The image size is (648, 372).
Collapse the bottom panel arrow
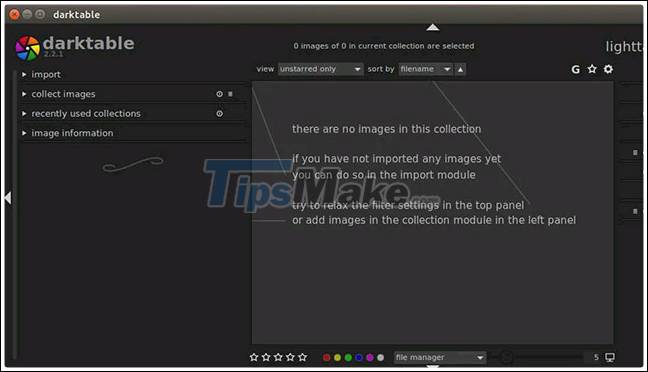coord(433,366)
